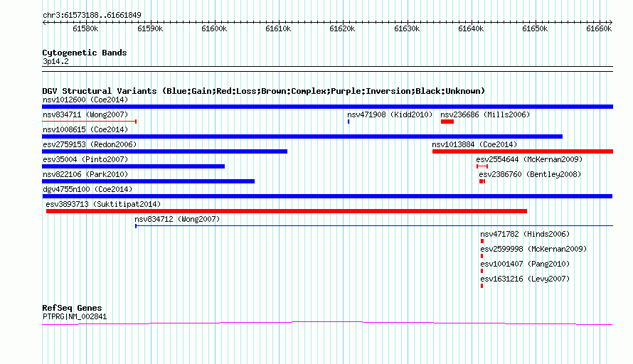Open esv35004 (Pinto2007) variant label

pyautogui.click(x=85, y=159)
